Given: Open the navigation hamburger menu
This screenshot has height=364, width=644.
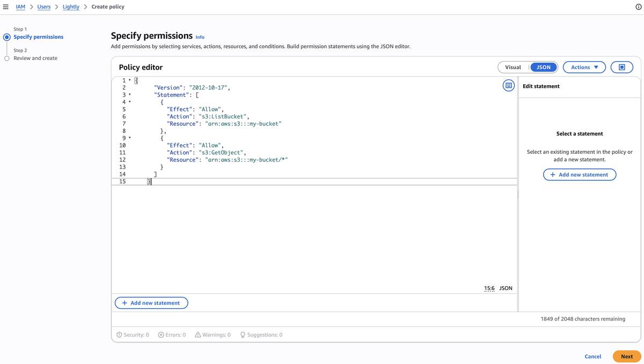Looking at the screenshot, I should point(6,6).
